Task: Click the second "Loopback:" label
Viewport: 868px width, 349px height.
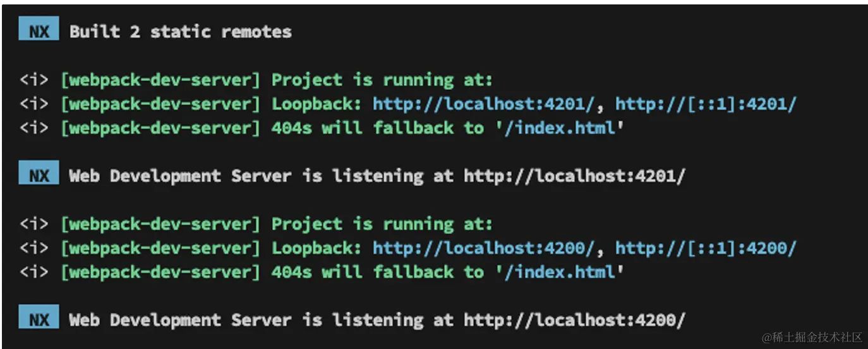Action: (316, 248)
